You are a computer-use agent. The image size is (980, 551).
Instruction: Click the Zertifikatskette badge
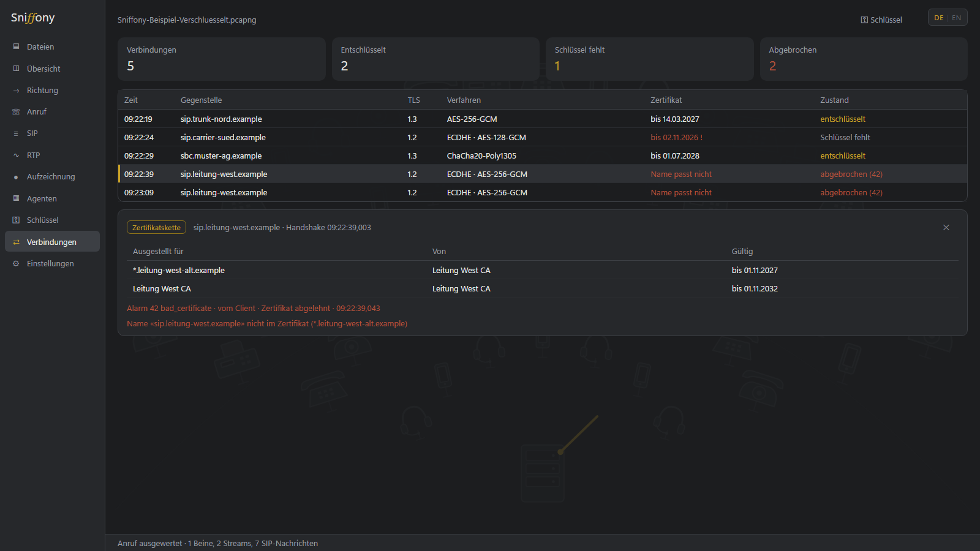[156, 228]
